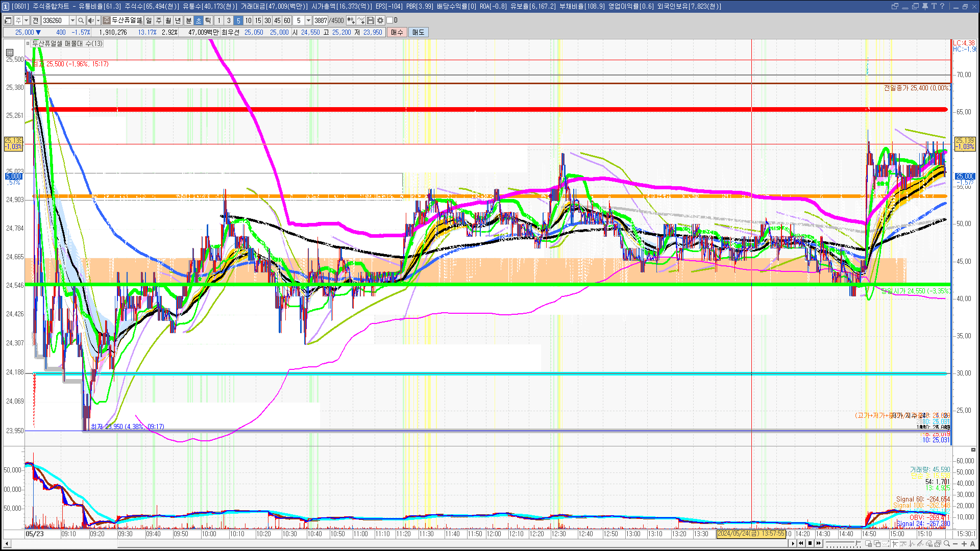Click the save chart floppy icon
Image resolution: width=980 pixels, height=551 pixels.
coord(371,20)
